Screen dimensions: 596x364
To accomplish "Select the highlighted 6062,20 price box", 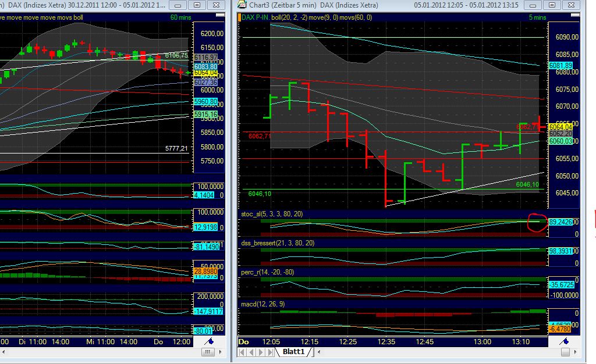I will pos(560,133).
